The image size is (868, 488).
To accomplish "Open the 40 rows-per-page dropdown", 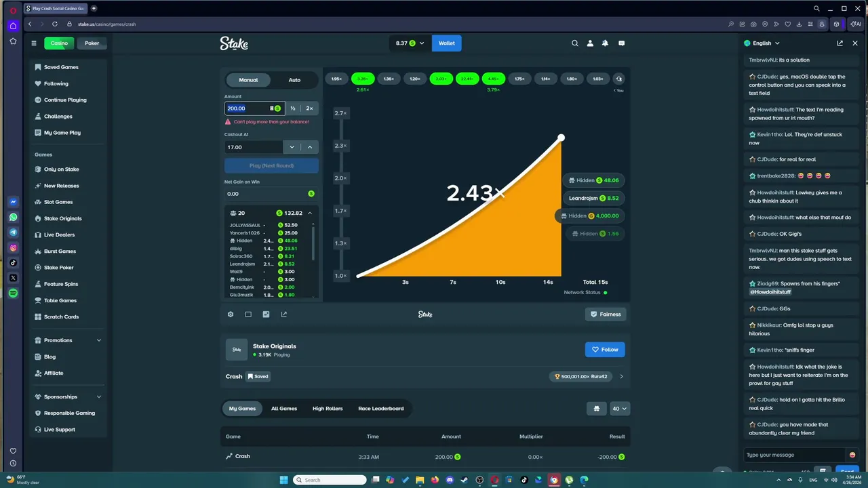I will pos(620,409).
